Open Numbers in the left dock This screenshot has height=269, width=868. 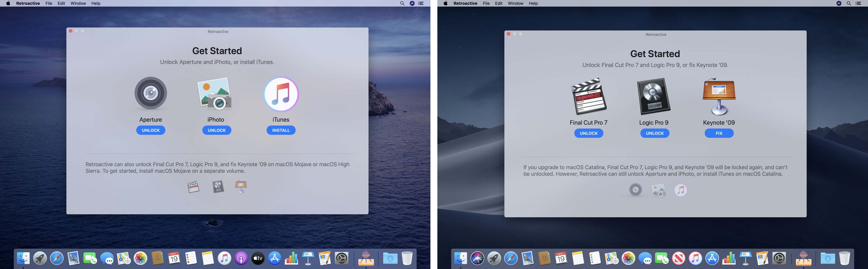[x=291, y=258]
